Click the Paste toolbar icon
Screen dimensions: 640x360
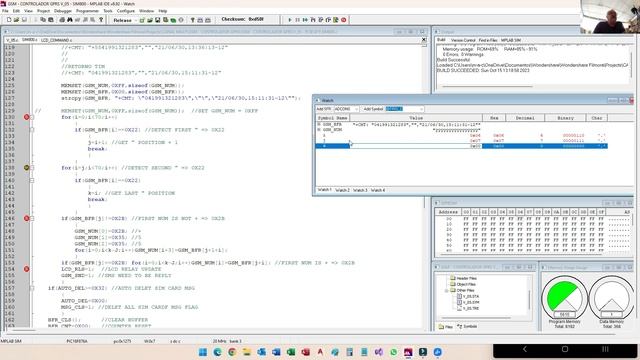click(x=51, y=20)
